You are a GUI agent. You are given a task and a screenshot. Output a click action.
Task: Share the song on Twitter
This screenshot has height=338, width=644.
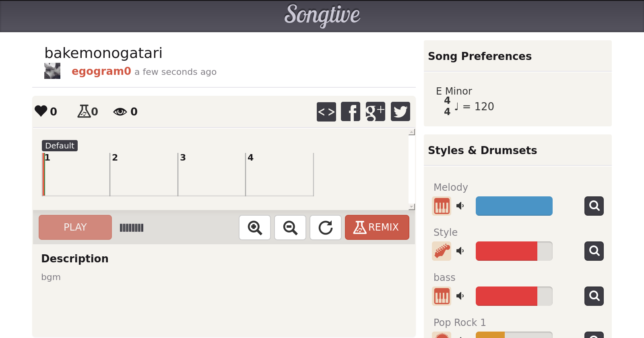(x=400, y=111)
